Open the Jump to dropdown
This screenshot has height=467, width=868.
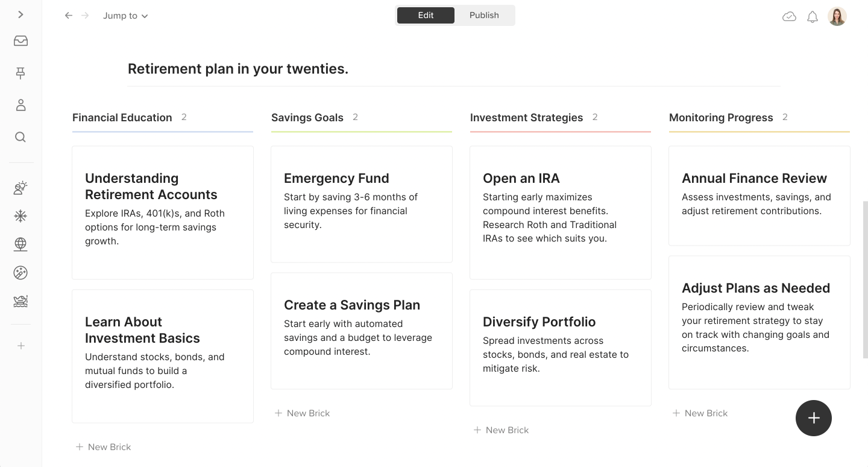pyautogui.click(x=125, y=16)
